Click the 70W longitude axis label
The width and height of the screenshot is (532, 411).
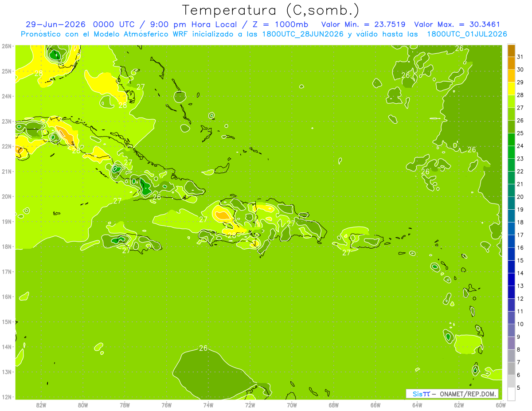[292, 405]
